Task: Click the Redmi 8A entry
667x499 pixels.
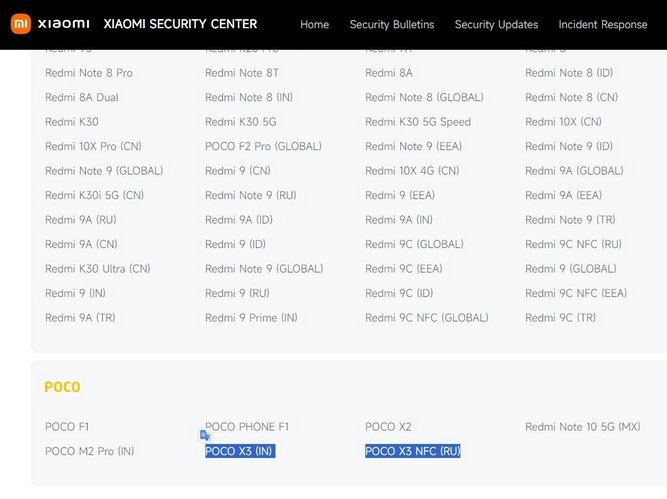Action: click(x=389, y=73)
